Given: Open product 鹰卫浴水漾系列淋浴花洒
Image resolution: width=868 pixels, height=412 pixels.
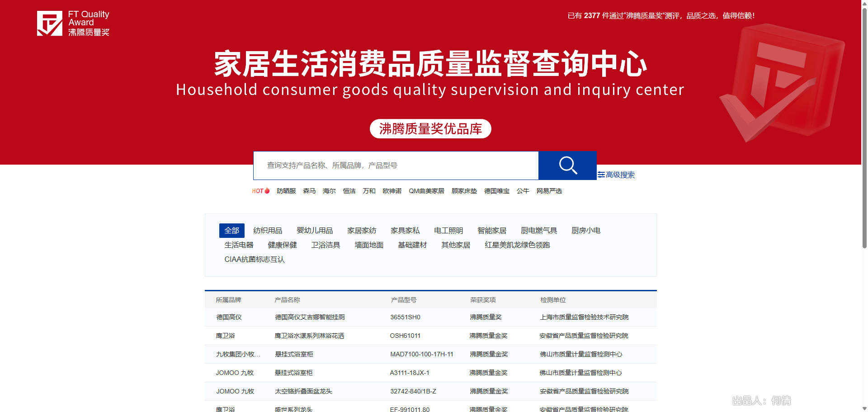Looking at the screenshot, I should [x=309, y=336].
